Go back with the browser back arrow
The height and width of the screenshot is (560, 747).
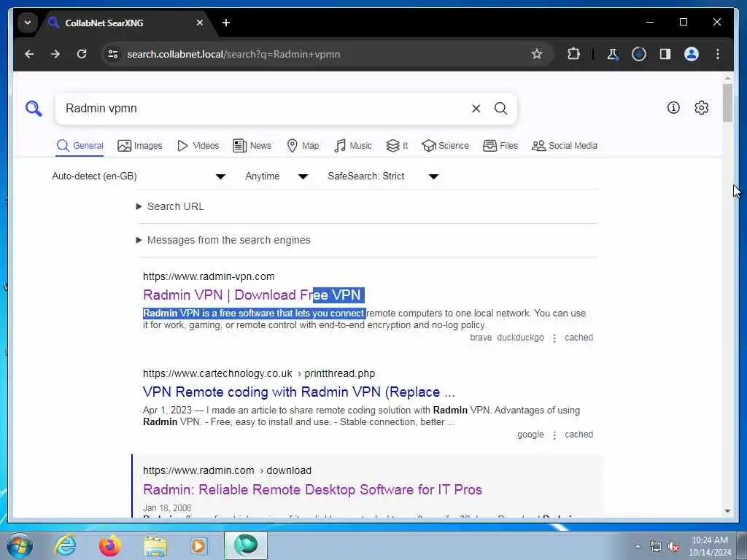29,54
